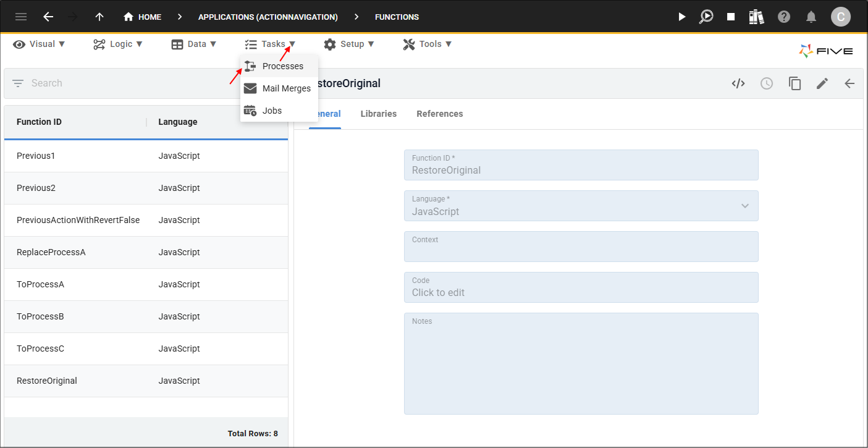
Task: Click the history clock icon
Action: click(x=767, y=83)
